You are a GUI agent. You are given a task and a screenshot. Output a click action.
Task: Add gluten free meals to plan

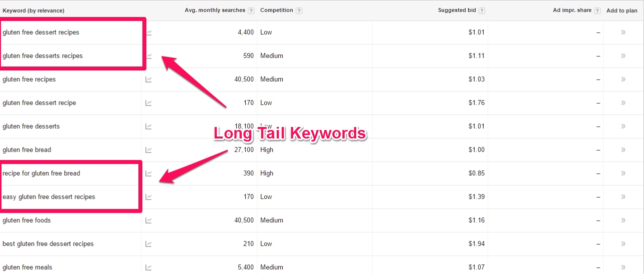[x=623, y=267]
